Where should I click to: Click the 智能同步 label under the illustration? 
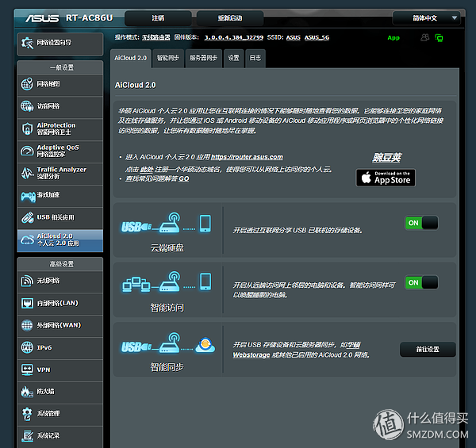[x=167, y=367]
